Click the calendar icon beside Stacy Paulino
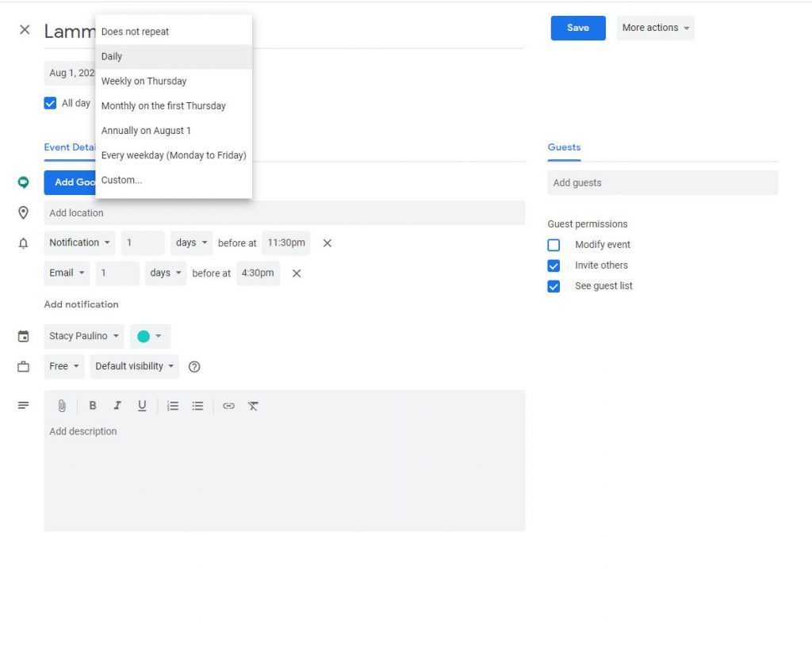The height and width of the screenshot is (649, 812). [x=23, y=337]
